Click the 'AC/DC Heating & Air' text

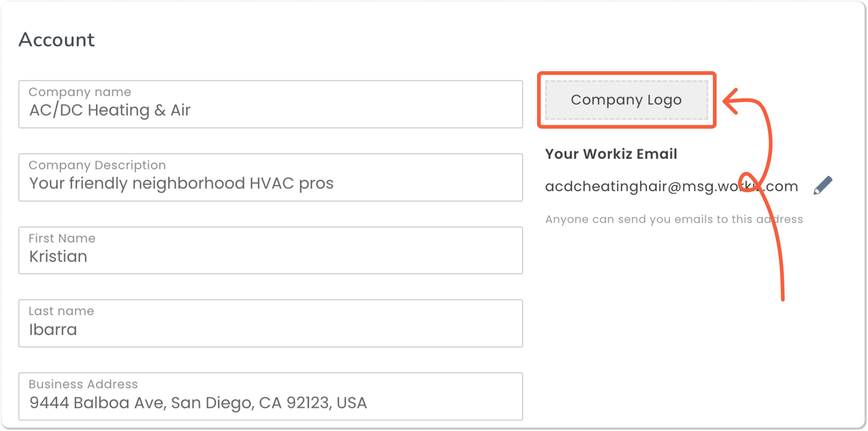110,110
